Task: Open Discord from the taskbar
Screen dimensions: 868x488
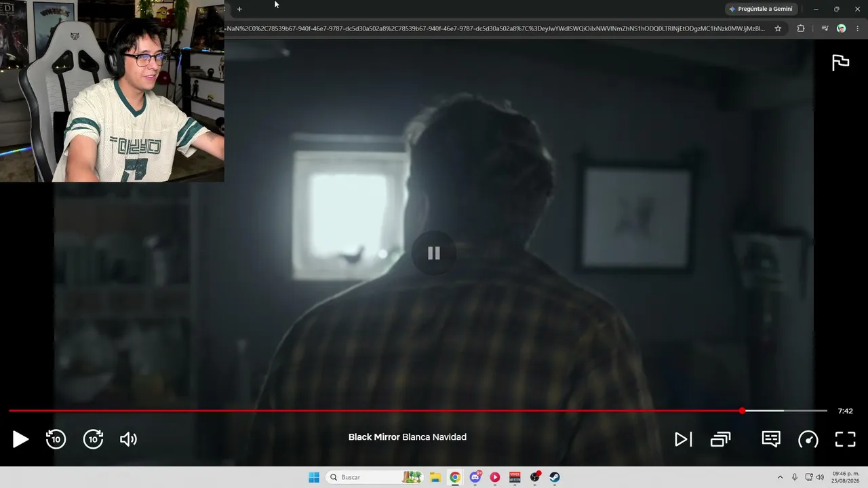Action: pos(475,477)
